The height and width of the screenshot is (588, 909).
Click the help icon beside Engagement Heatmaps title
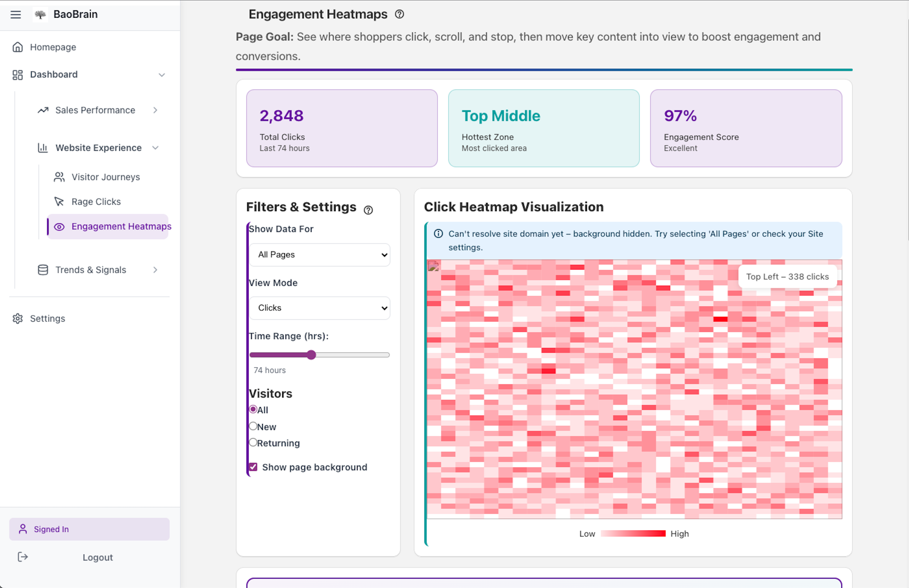coord(399,15)
